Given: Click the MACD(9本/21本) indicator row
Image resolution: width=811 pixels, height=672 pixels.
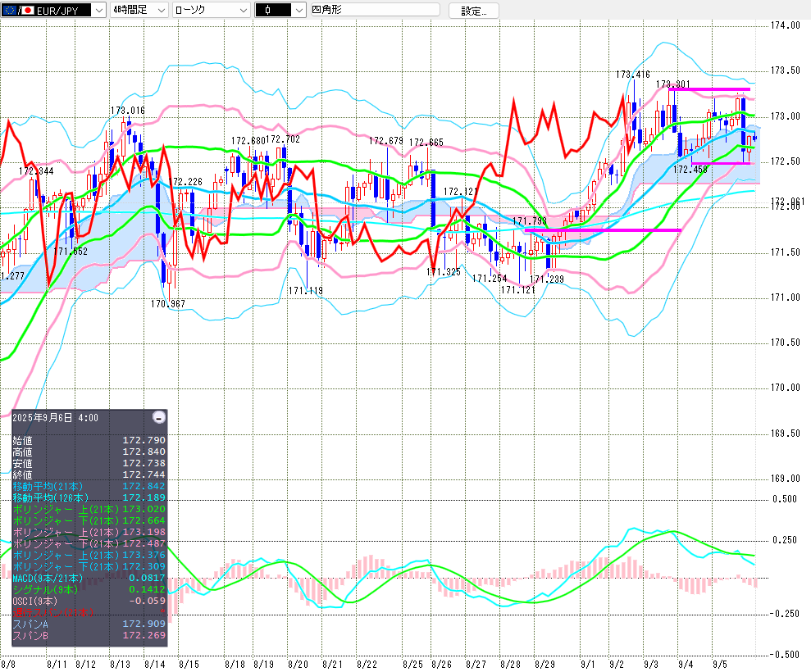Looking at the screenshot, I should point(89,578).
